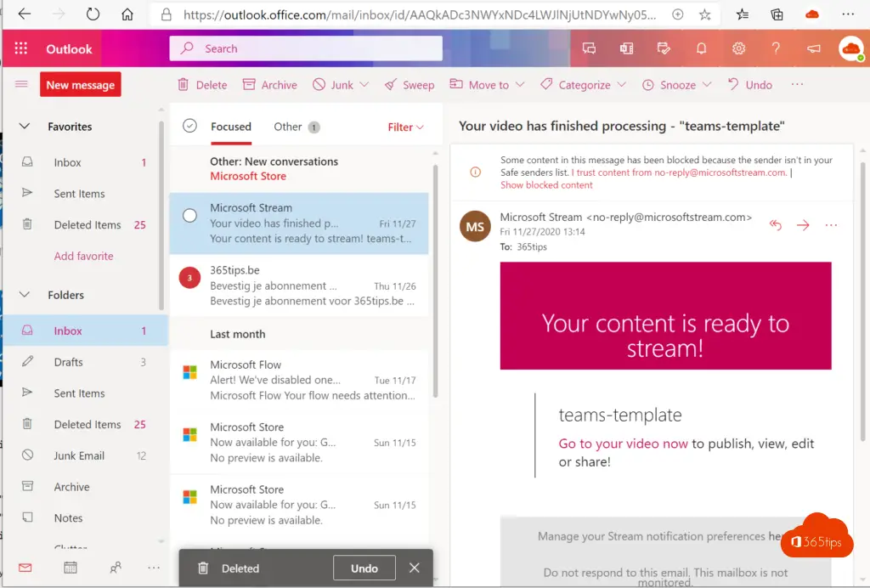
Task: Forward message using the forward arrow icon
Action: pos(803,225)
